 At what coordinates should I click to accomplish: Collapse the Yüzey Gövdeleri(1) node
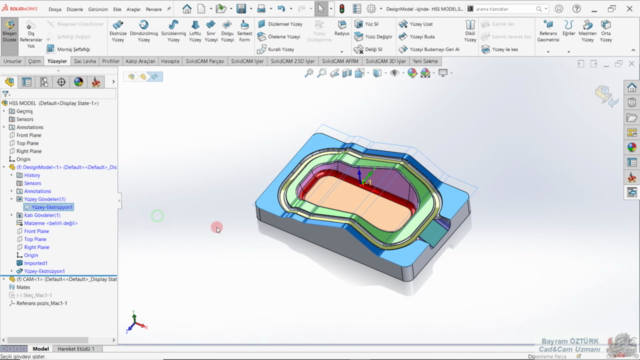(11, 199)
